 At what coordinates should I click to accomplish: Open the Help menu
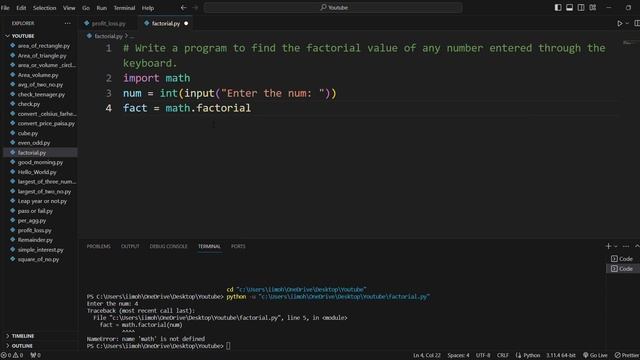(148, 8)
